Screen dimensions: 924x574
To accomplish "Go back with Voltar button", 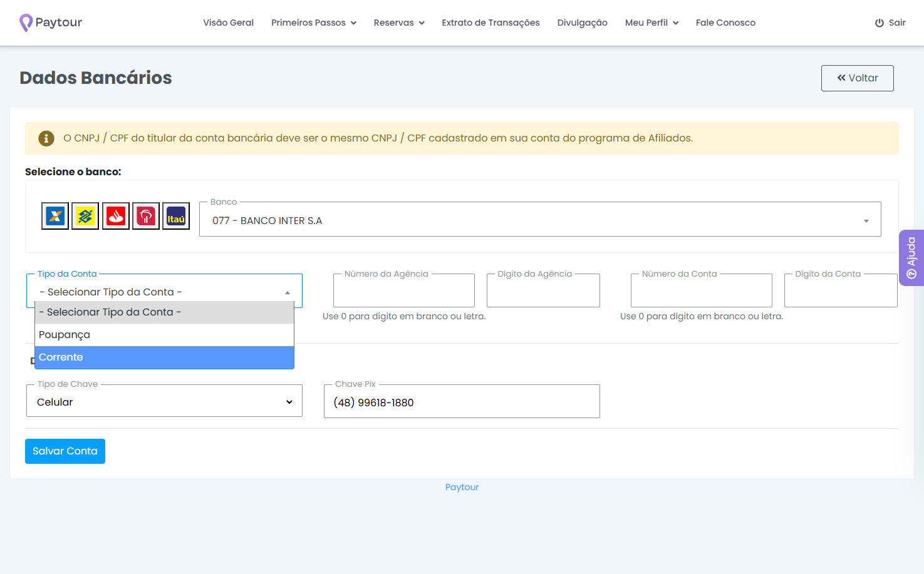I will [x=858, y=78].
